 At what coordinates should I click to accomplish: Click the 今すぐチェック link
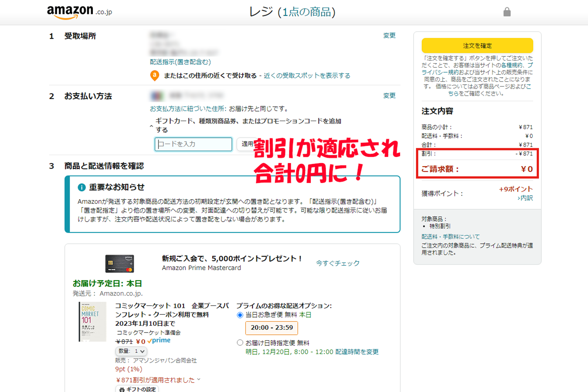pyautogui.click(x=338, y=263)
